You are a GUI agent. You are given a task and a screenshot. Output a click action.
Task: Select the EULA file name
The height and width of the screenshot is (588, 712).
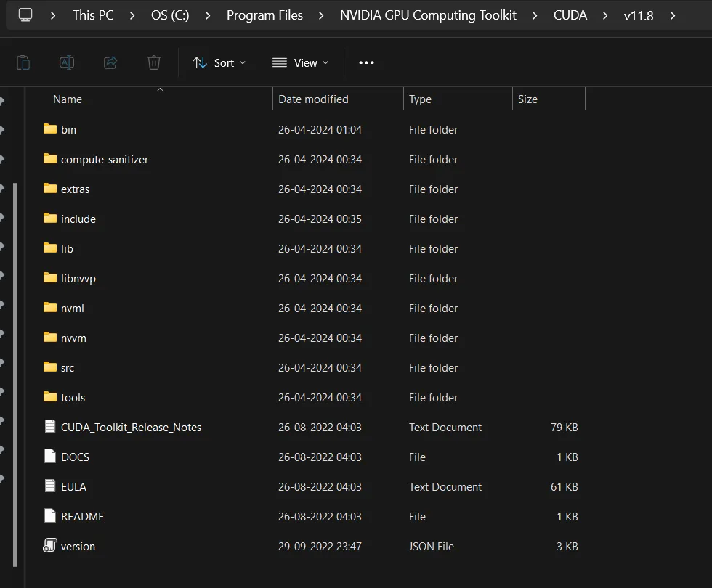(x=73, y=487)
